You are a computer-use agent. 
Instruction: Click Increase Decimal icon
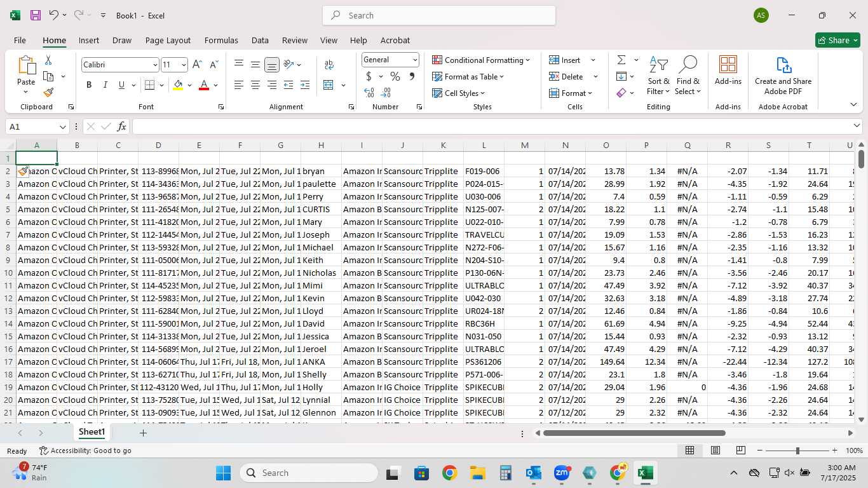click(369, 92)
